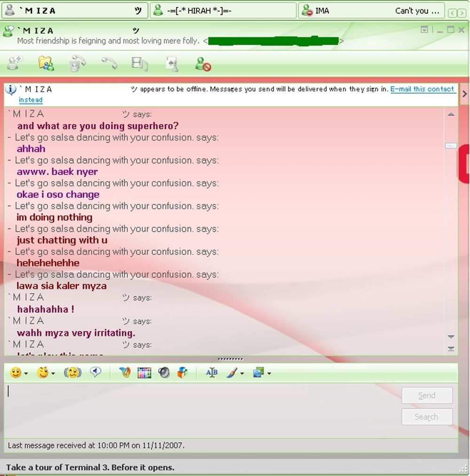Click the phone call handset icon
The image size is (470, 476).
coord(109,63)
